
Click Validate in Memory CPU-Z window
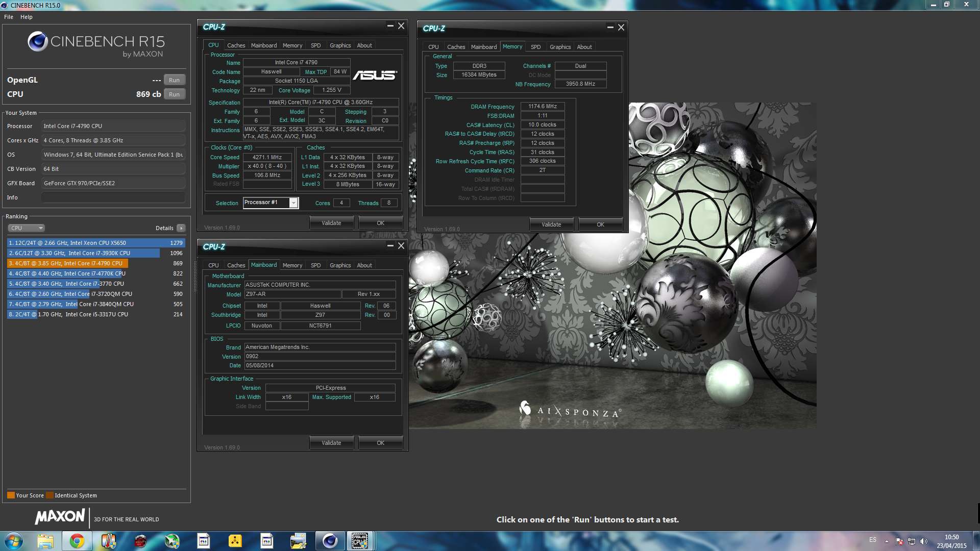click(551, 224)
